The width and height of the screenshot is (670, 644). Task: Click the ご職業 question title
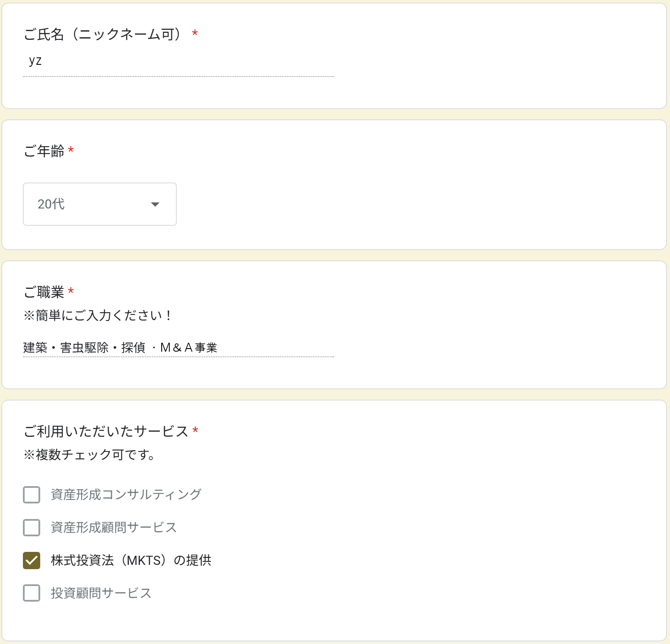click(44, 292)
